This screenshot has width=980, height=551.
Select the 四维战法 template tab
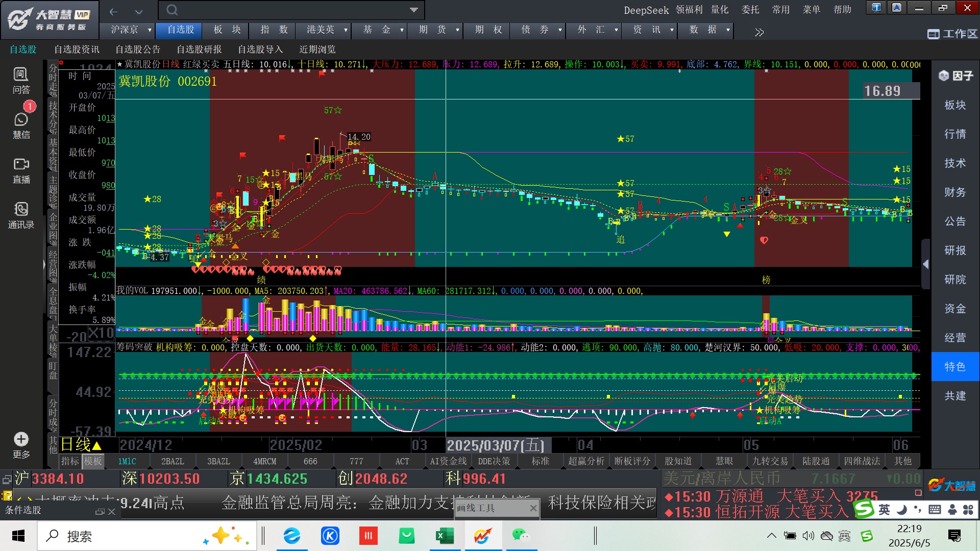point(862,462)
